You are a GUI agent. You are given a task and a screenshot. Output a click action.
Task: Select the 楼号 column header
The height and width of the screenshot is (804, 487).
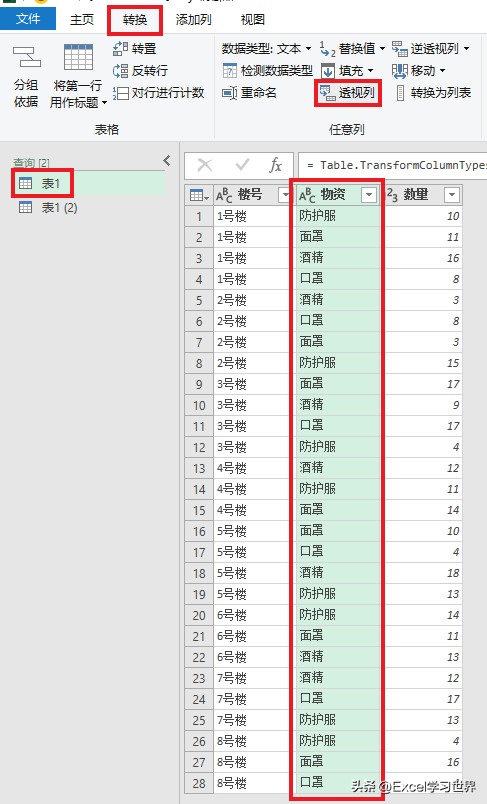point(250,195)
